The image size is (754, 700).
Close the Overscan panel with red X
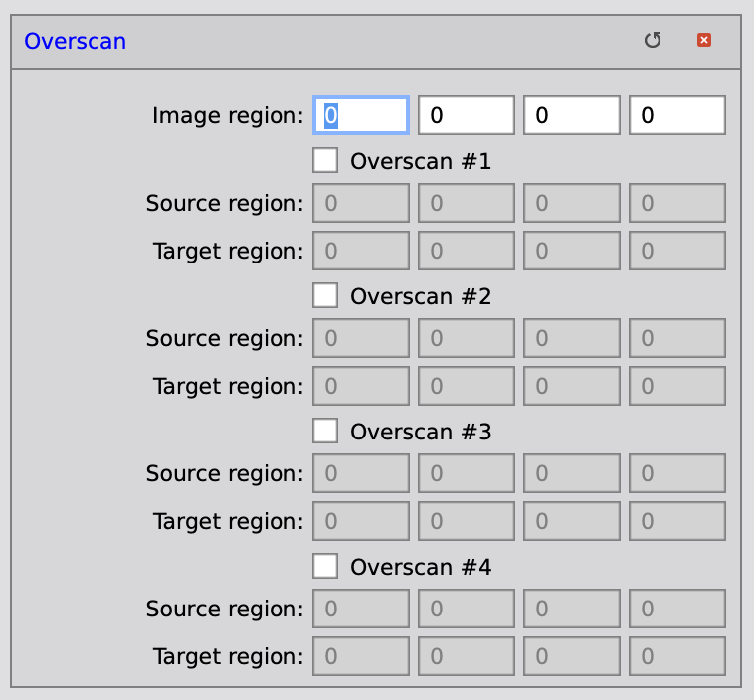click(x=704, y=40)
